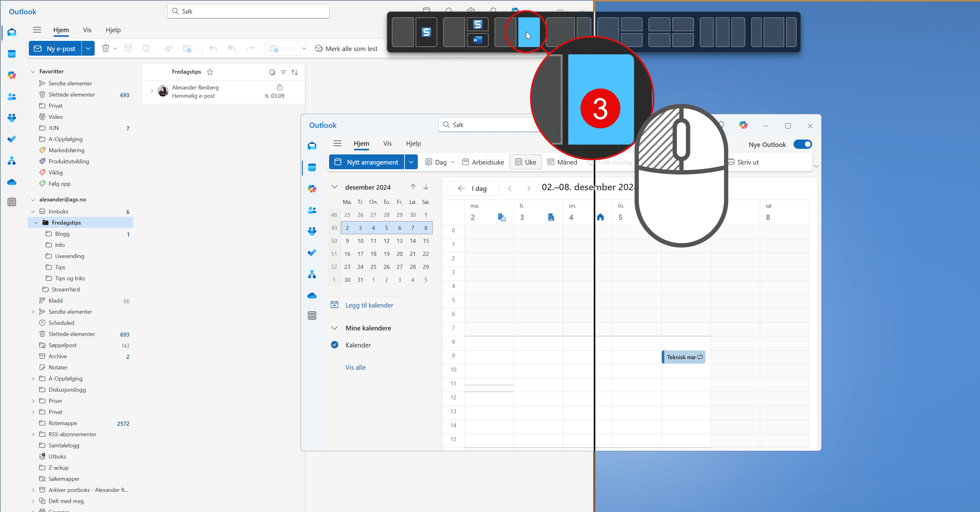Image resolution: width=980 pixels, height=512 pixels.
Task: Open Copilot icon in left Outlook sidebar
Action: 12,75
